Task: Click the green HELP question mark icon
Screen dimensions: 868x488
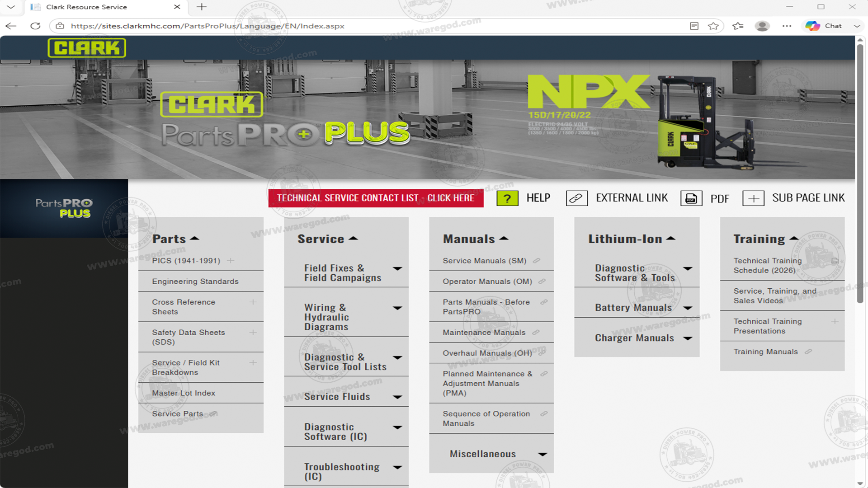Action: coord(507,198)
